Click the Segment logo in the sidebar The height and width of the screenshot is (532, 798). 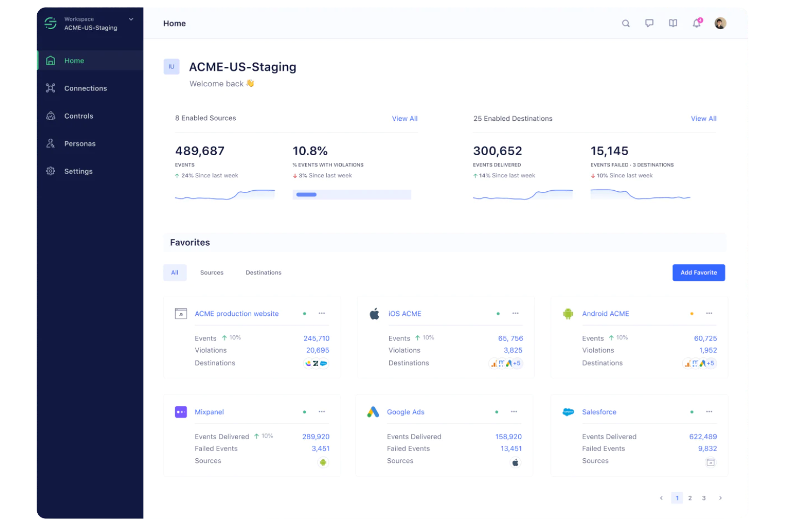tap(50, 23)
